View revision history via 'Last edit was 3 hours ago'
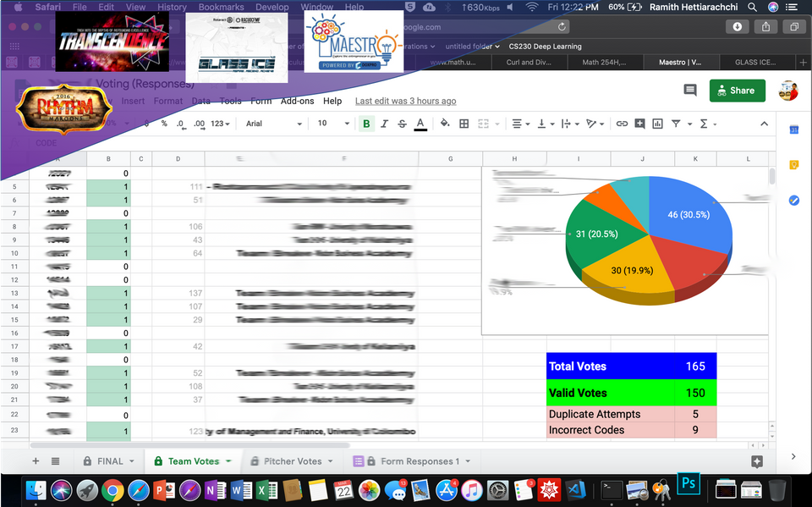 pos(404,101)
